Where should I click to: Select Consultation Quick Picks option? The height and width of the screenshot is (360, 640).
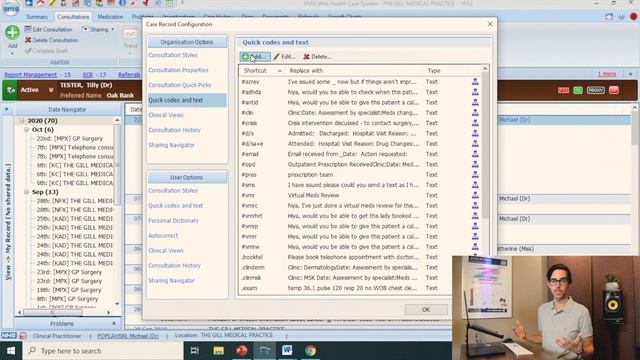(180, 85)
